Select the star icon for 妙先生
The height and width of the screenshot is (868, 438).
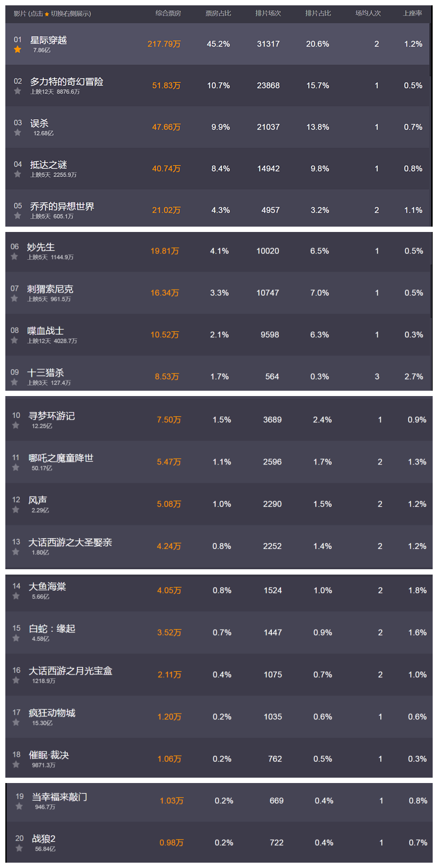coord(14,257)
